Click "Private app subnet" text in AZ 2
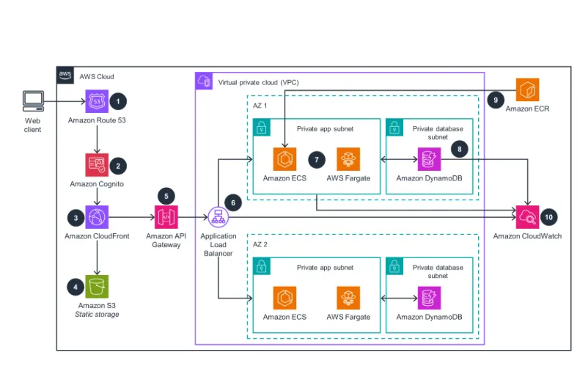The height and width of the screenshot is (377, 588). tap(325, 268)
